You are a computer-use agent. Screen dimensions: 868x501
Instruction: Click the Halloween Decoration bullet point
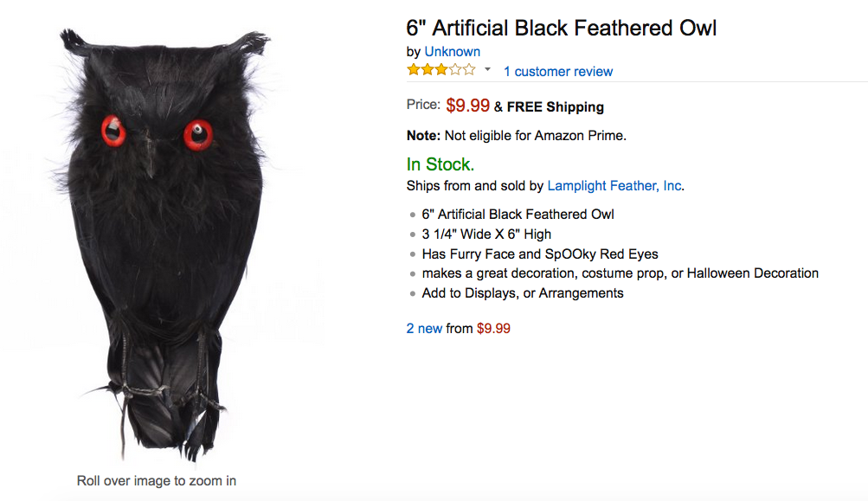pyautogui.click(x=620, y=273)
